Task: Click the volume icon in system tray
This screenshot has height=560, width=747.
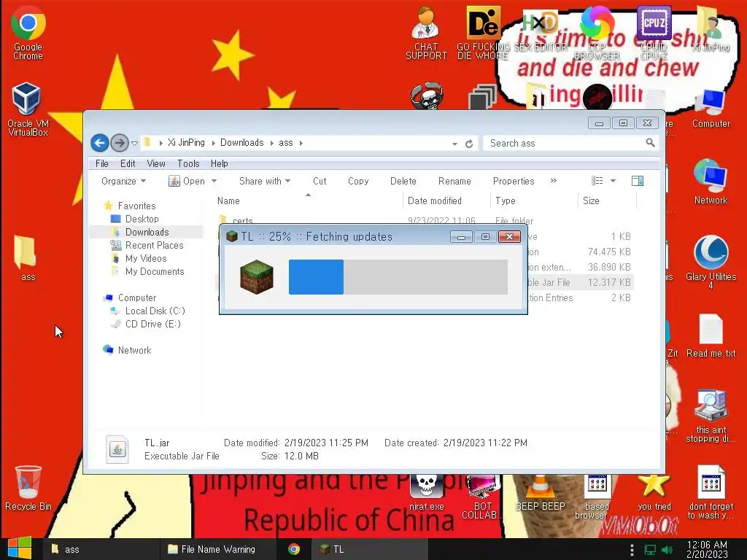Action: click(667, 550)
